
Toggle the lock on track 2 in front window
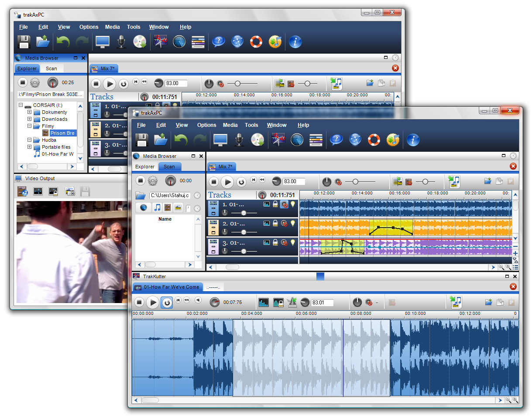tap(275, 223)
